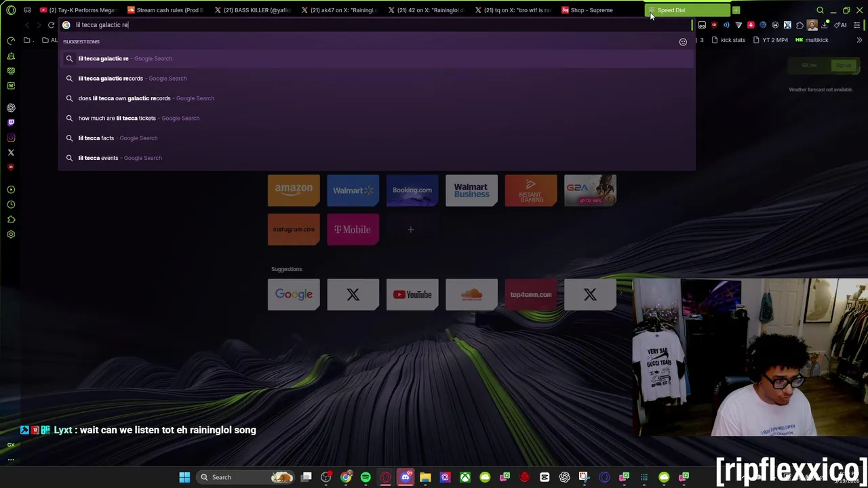This screenshot has height=488, width=868.
Task: Click the Windows Start button
Action: pos(184,477)
